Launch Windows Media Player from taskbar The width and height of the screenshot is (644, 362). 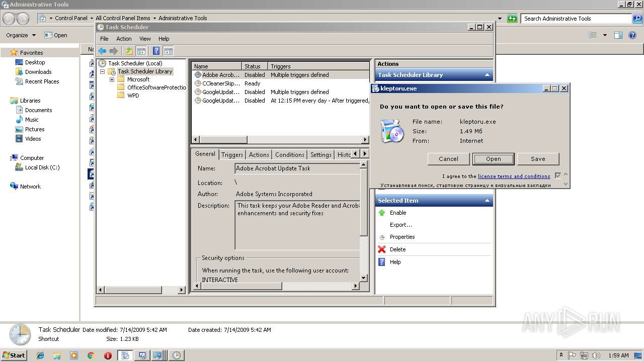click(74, 355)
